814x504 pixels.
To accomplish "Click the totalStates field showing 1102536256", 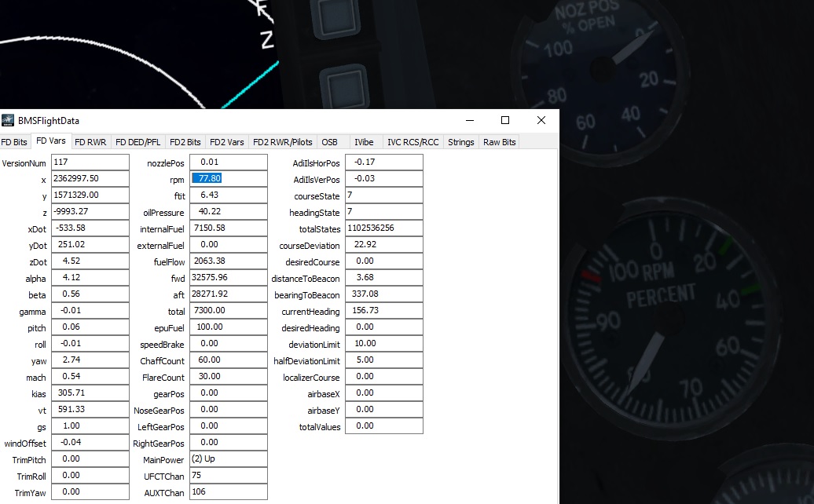I will (x=384, y=228).
